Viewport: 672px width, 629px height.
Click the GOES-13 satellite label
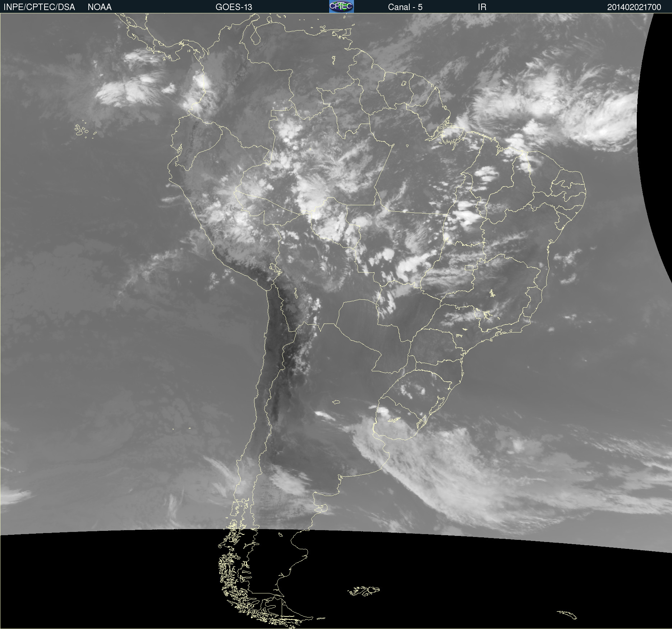click(234, 7)
